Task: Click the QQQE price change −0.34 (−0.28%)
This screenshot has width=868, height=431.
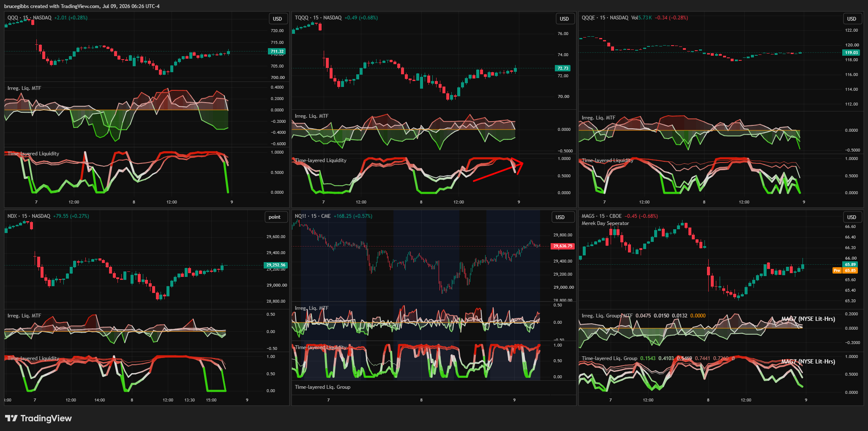Action: pyautogui.click(x=671, y=18)
